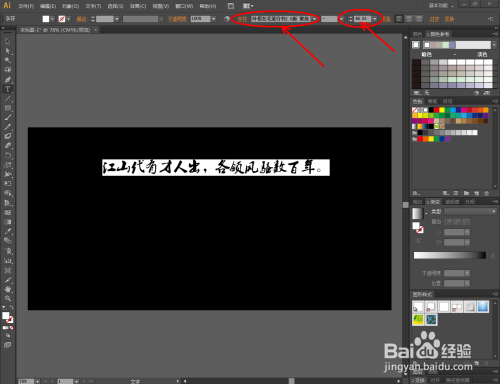Image resolution: width=500 pixels, height=384 pixels.
Task: Switch to the 透明度 transparency tab
Action: point(453,202)
